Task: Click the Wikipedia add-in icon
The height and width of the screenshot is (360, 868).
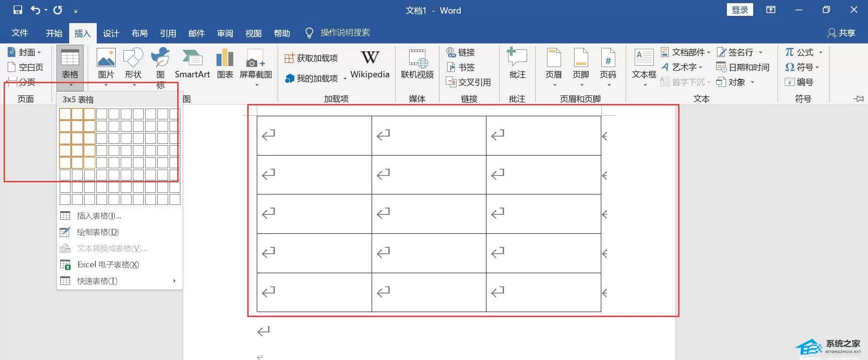Action: 370,58
